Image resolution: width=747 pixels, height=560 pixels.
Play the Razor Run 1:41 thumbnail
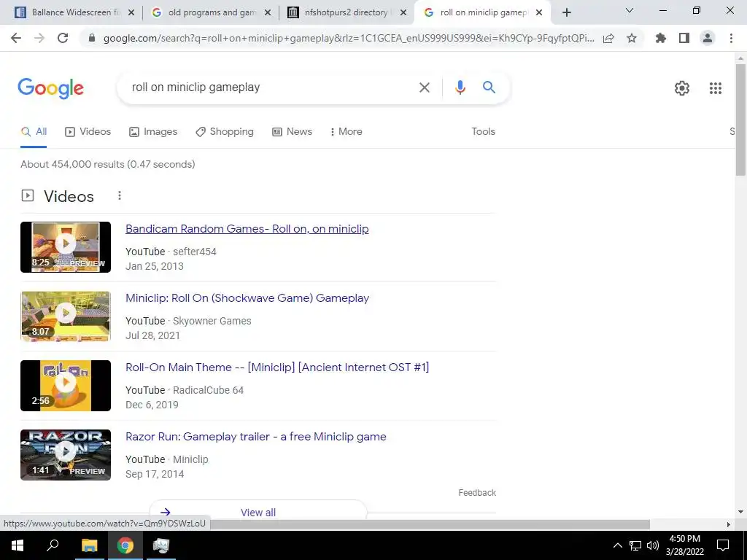click(66, 455)
